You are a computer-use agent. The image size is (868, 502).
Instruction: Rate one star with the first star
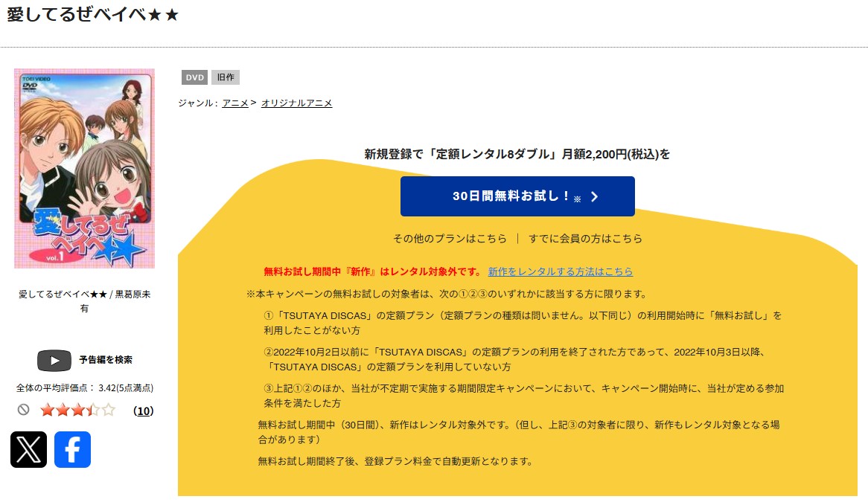pos(48,410)
